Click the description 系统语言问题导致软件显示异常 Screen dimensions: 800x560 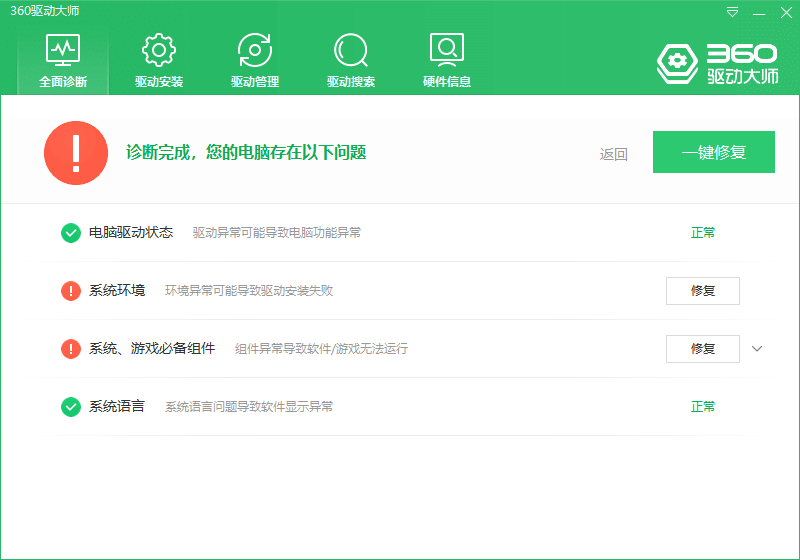coord(249,406)
